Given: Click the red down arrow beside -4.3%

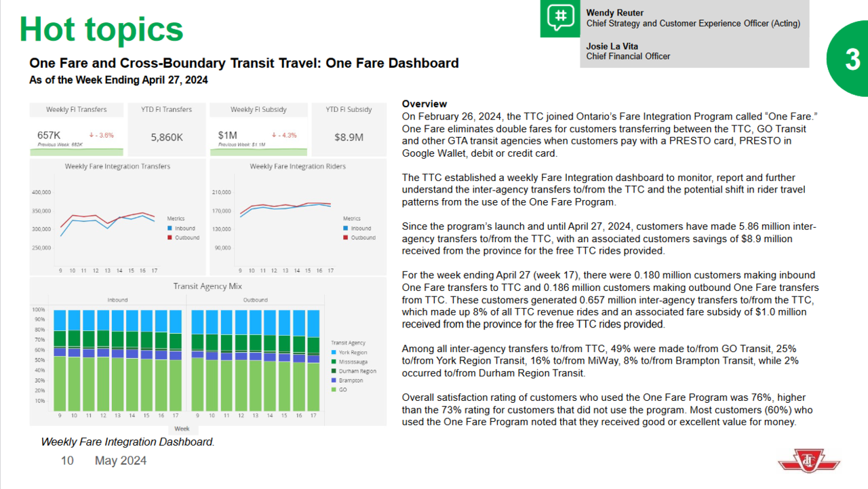Looking at the screenshot, I should point(273,135).
